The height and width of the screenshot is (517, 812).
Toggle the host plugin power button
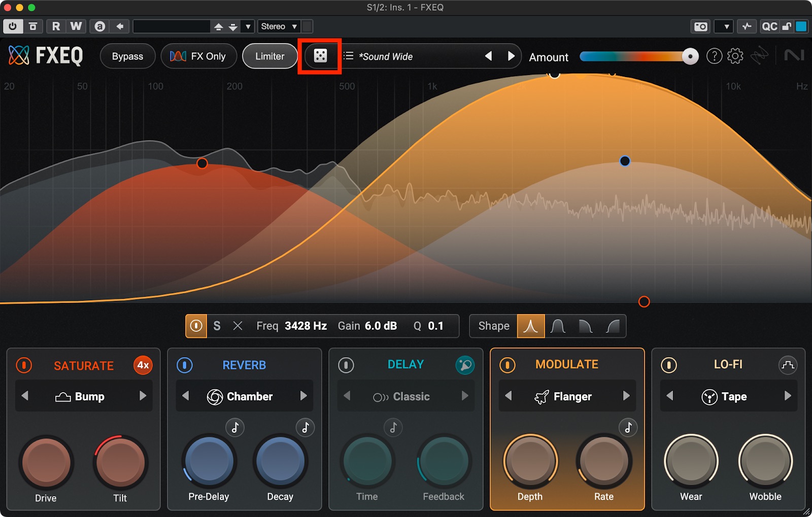coord(13,26)
